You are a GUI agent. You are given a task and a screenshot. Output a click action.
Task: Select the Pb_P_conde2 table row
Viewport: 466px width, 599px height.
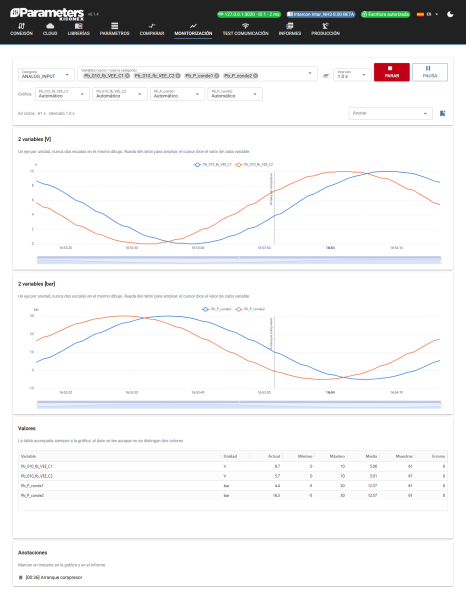pyautogui.click(x=233, y=495)
